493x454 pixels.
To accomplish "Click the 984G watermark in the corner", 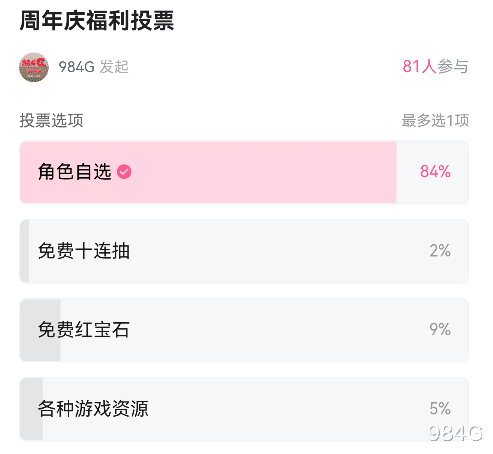I will point(456,433).
